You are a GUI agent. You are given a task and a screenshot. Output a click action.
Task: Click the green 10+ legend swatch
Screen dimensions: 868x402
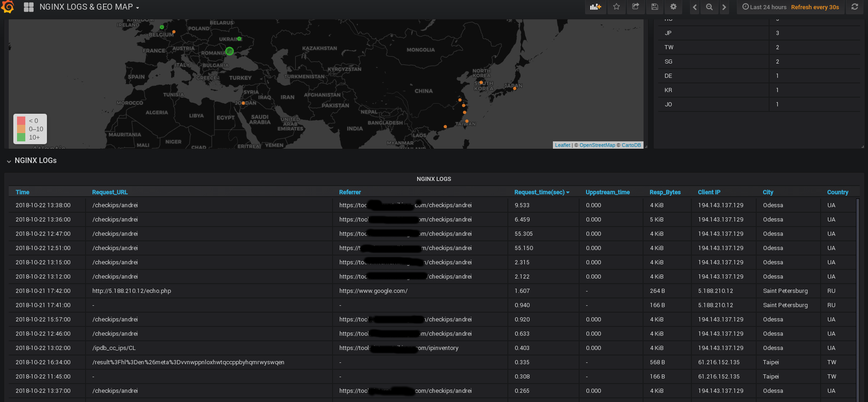click(21, 137)
